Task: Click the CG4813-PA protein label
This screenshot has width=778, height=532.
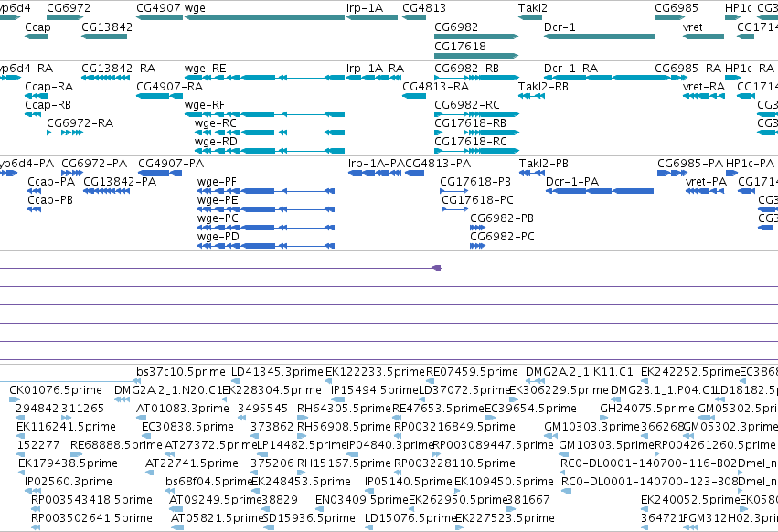Action: click(x=438, y=164)
